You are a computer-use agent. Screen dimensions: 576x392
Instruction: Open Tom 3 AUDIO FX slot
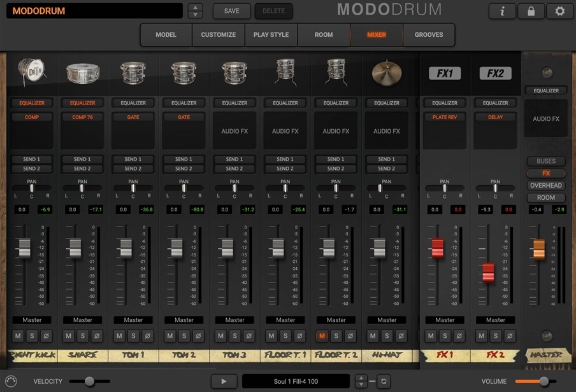[234, 131]
